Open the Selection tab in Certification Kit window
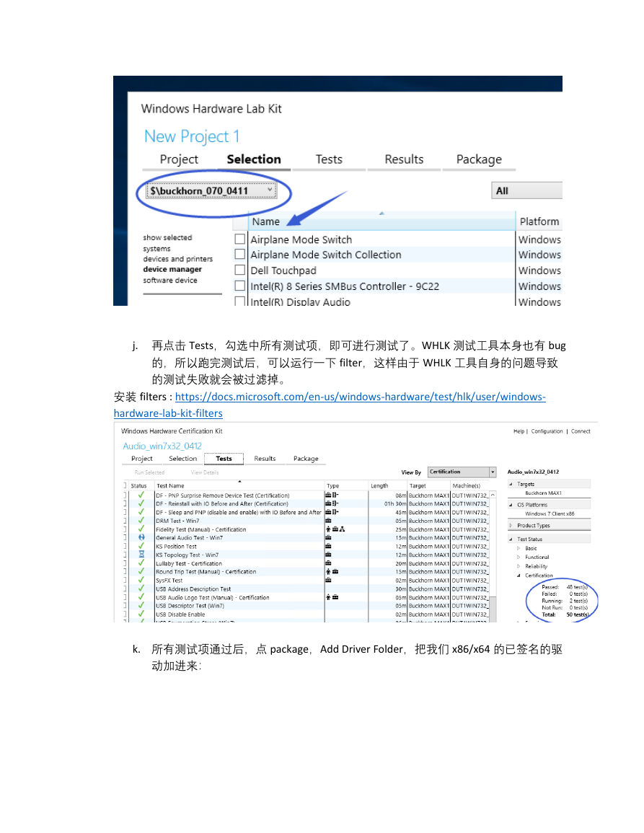This screenshot has height=833, width=644. tap(182, 459)
